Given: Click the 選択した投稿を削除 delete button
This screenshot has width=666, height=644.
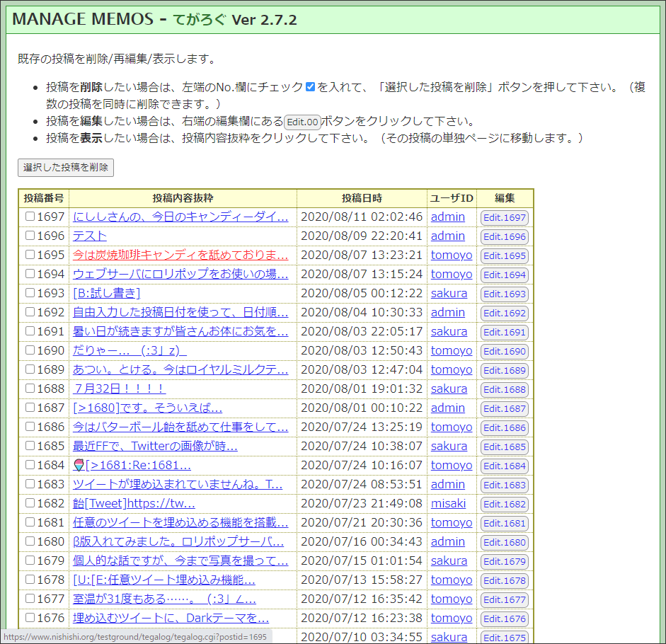Looking at the screenshot, I should [x=65, y=168].
